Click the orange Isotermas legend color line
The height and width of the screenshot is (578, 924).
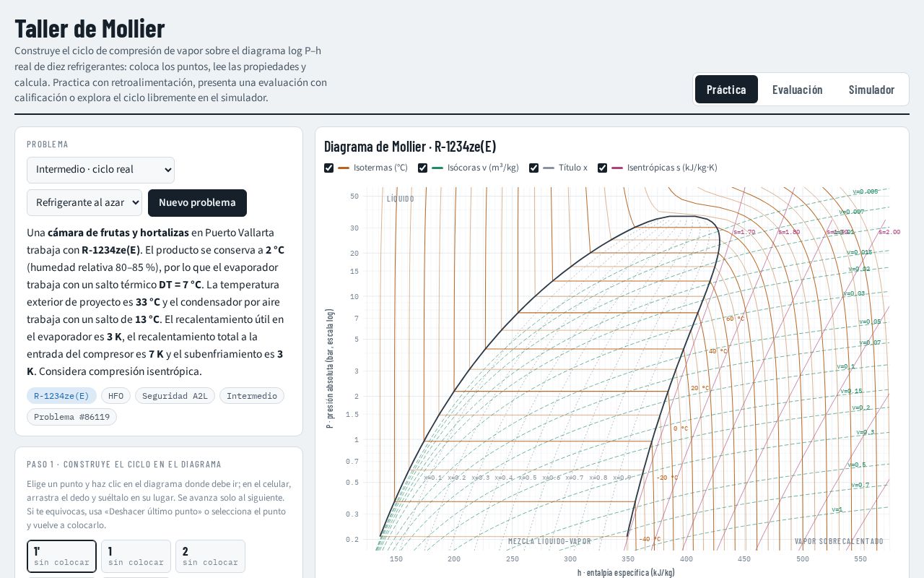344,168
